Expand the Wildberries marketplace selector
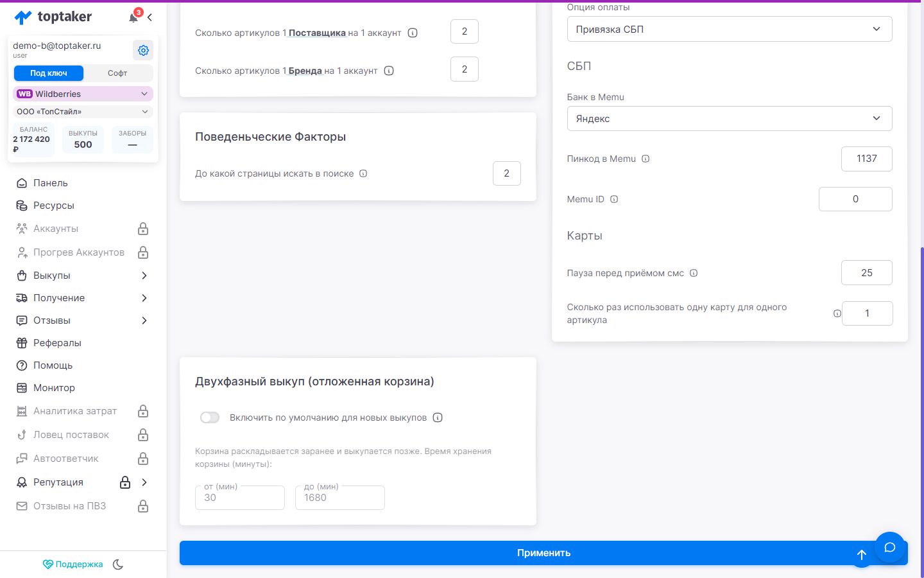 coord(83,94)
